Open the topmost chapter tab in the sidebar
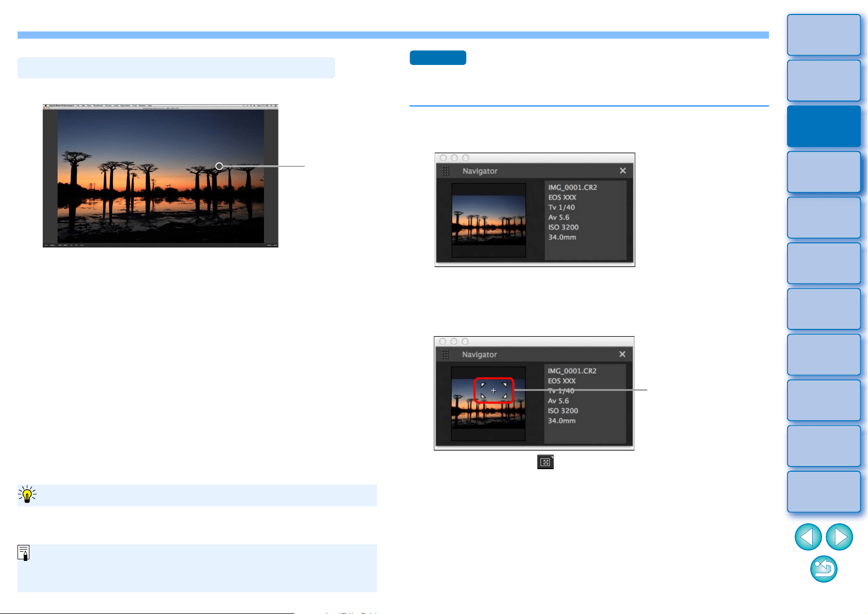Viewport: 868px width, 614px height. pos(824,35)
